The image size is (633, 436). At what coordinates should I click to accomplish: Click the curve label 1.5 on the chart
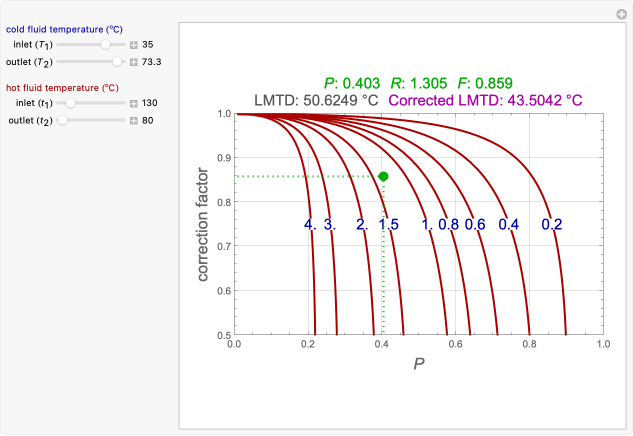[388, 225]
